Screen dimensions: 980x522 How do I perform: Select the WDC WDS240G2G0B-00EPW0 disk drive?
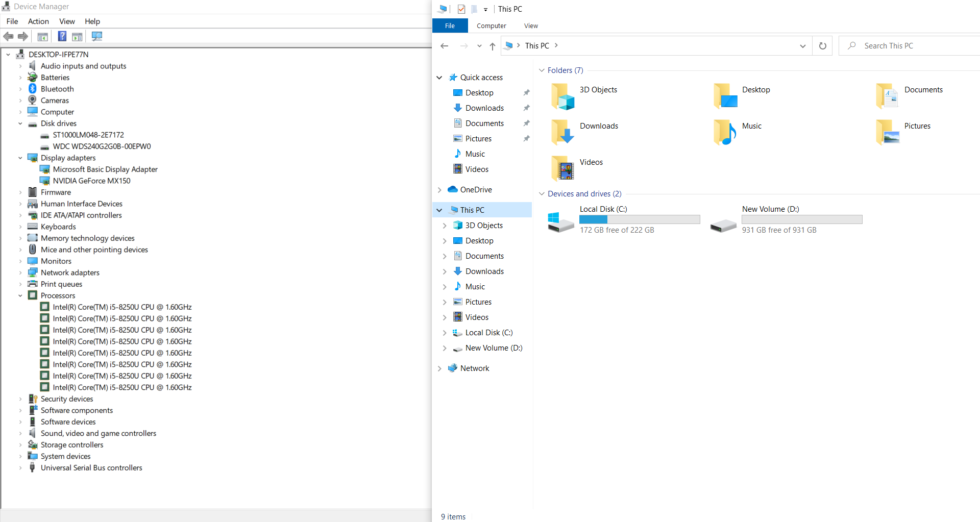[x=102, y=146]
